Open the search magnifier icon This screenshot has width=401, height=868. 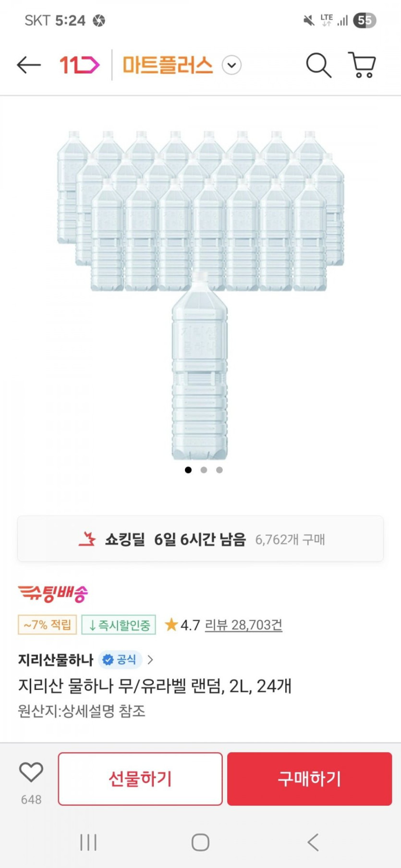(318, 65)
